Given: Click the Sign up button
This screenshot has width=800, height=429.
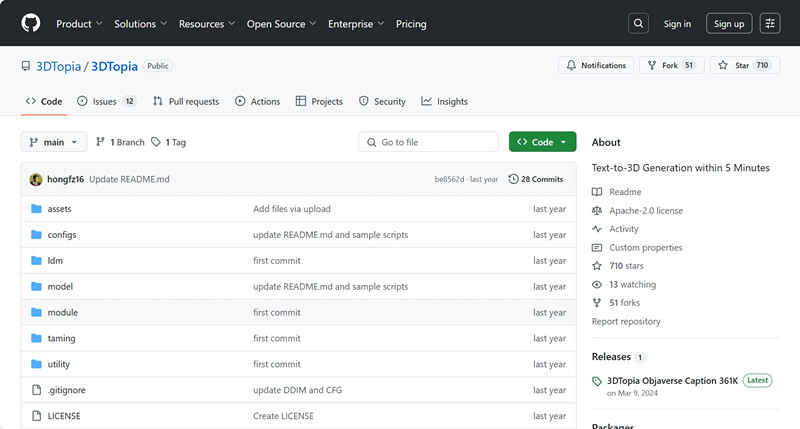Looking at the screenshot, I should tap(729, 23).
